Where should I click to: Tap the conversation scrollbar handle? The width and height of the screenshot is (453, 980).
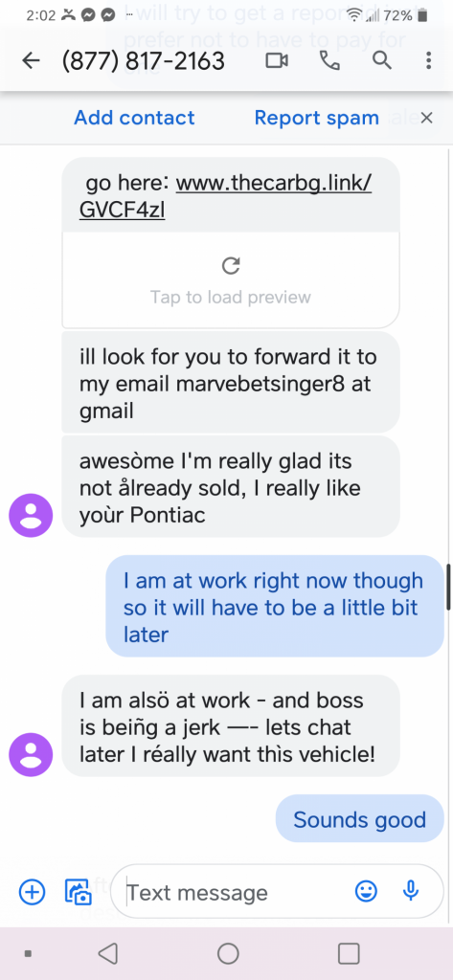coord(448,587)
